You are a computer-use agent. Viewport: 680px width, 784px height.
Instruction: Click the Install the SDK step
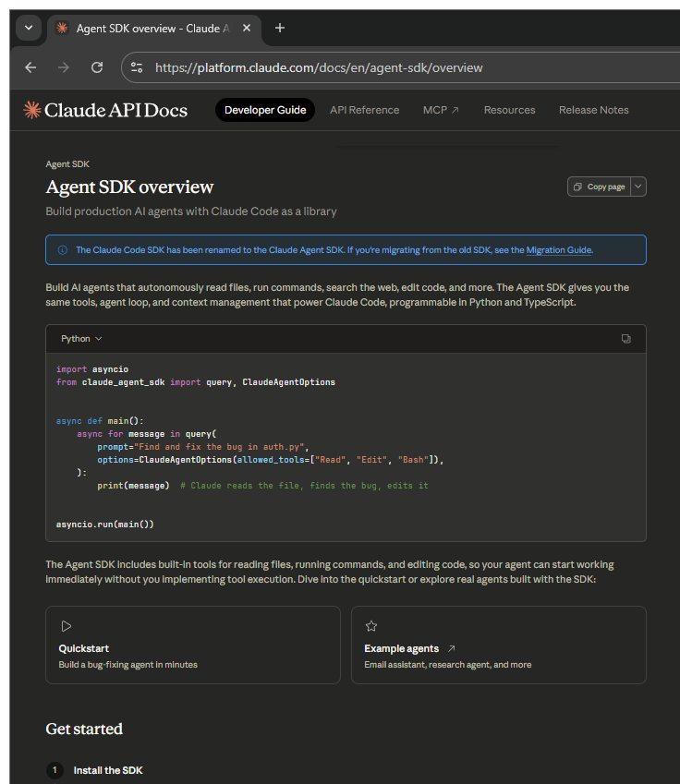108,770
